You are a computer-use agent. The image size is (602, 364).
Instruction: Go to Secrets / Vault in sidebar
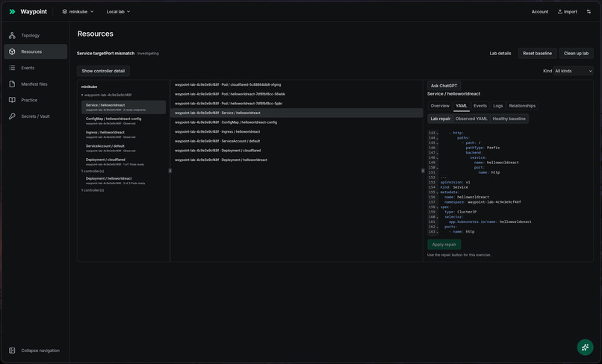tap(35, 116)
